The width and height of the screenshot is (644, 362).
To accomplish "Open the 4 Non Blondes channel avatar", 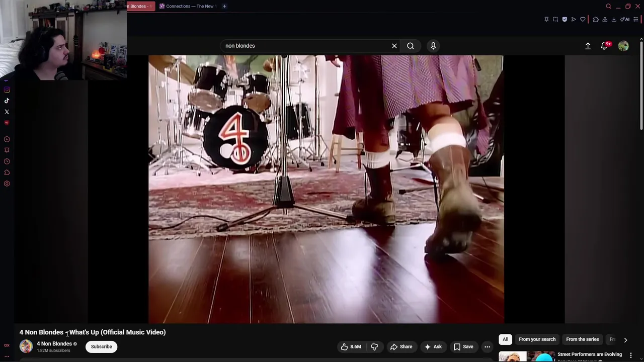I will 26,346.
